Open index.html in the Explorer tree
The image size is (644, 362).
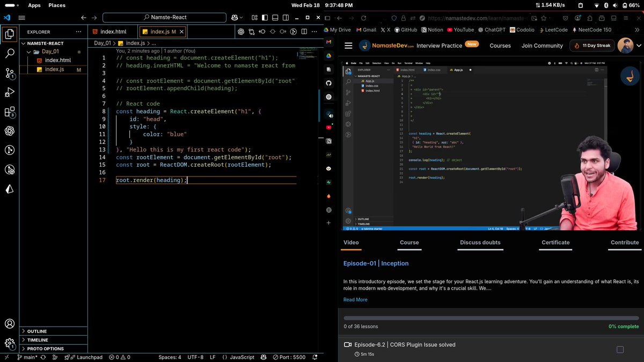click(53, 60)
